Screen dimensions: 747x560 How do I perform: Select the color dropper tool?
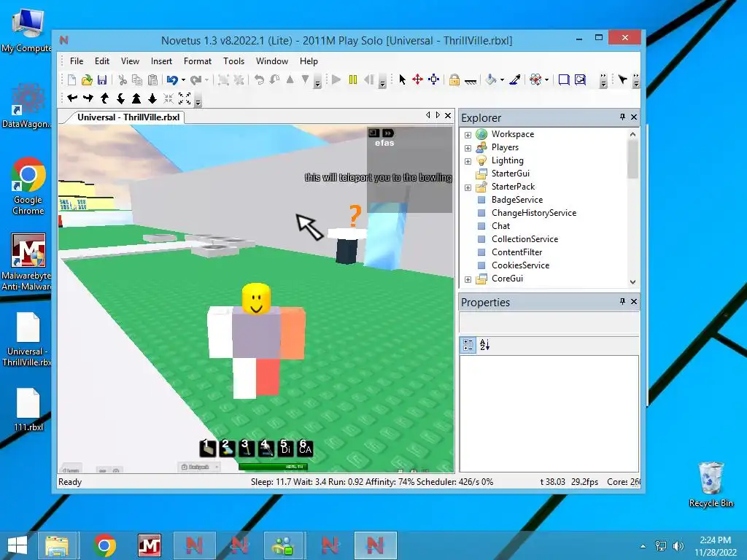(515, 79)
